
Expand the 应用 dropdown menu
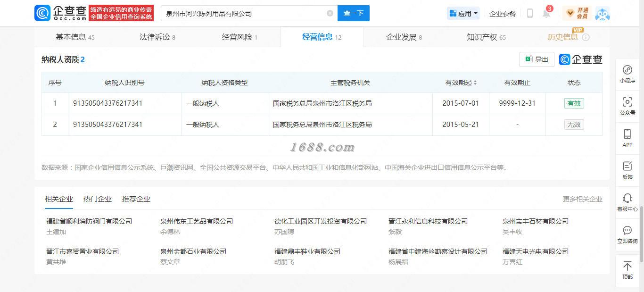coord(463,13)
